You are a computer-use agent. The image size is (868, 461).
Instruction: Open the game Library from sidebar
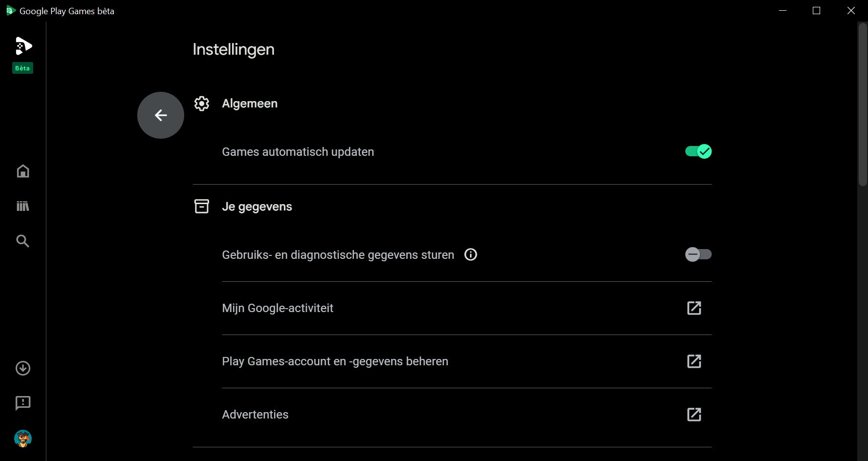[23, 206]
